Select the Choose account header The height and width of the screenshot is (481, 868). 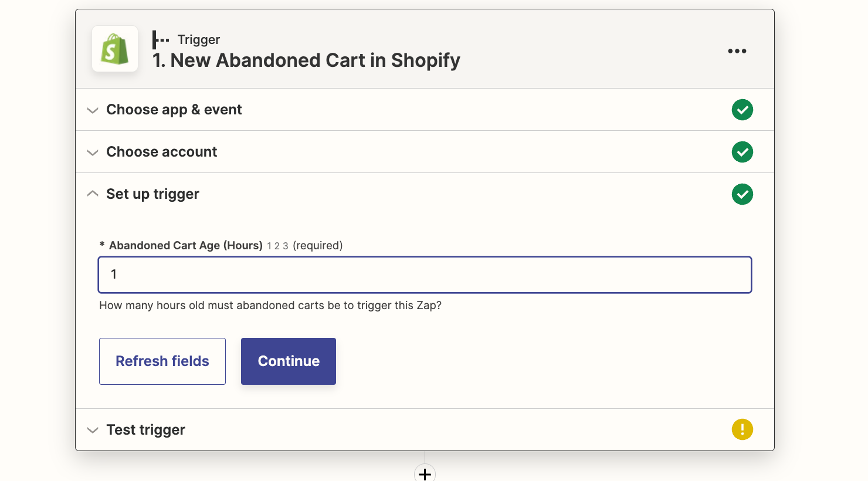pyautogui.click(x=161, y=152)
